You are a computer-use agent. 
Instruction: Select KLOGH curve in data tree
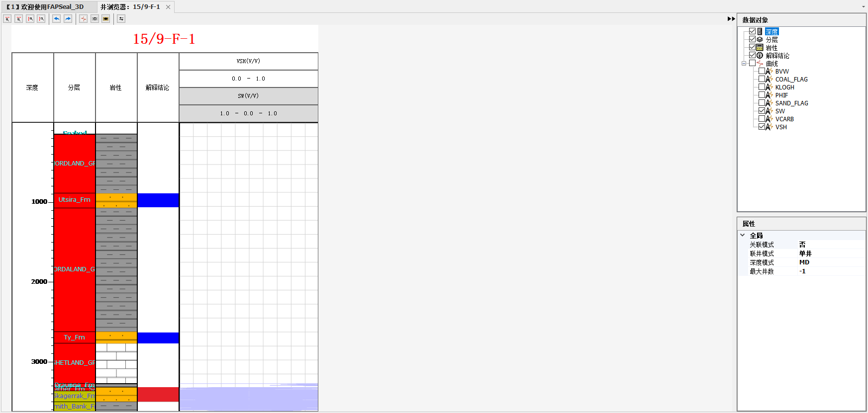pos(784,87)
